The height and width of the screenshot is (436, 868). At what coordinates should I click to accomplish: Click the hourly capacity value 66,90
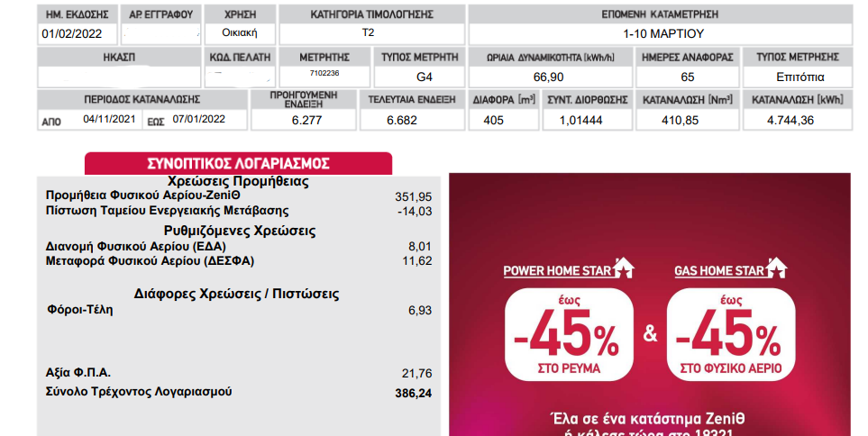550,77
